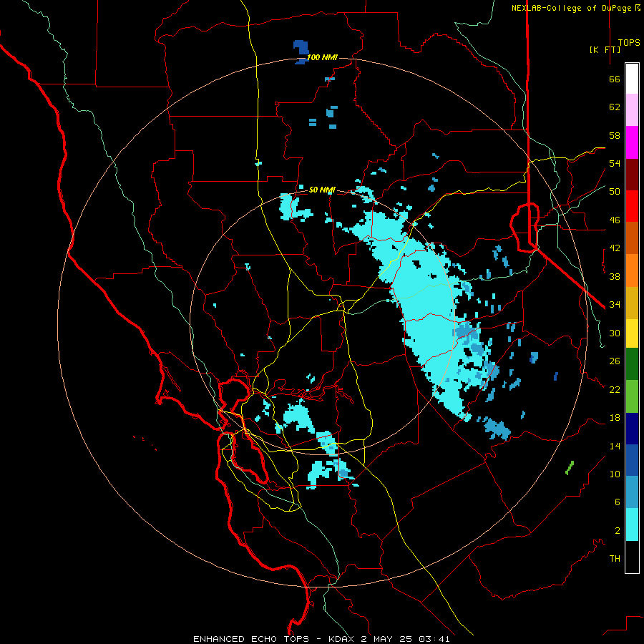Image resolution: width=644 pixels, height=644 pixels.
Task: Click the "46" legend label
Action: [x=615, y=220]
